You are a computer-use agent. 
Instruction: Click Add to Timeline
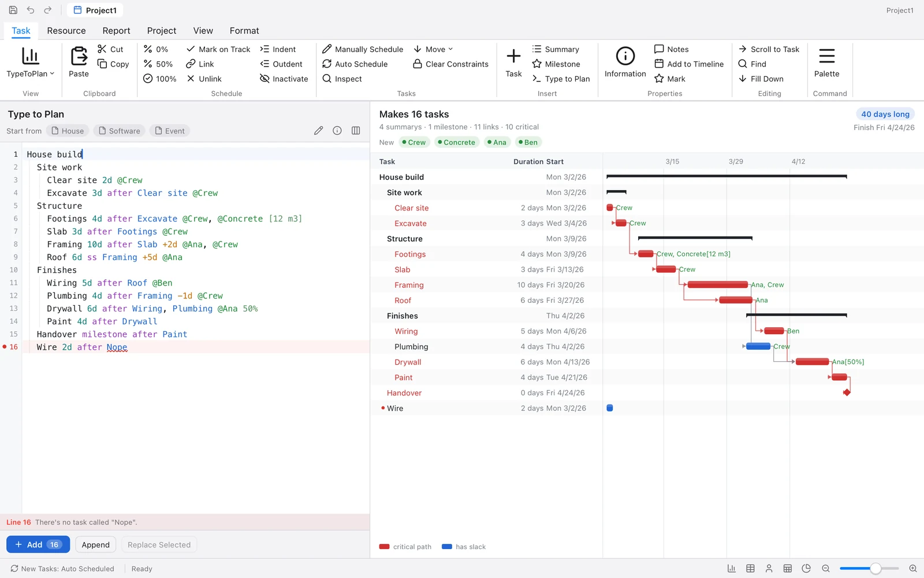[x=689, y=64]
